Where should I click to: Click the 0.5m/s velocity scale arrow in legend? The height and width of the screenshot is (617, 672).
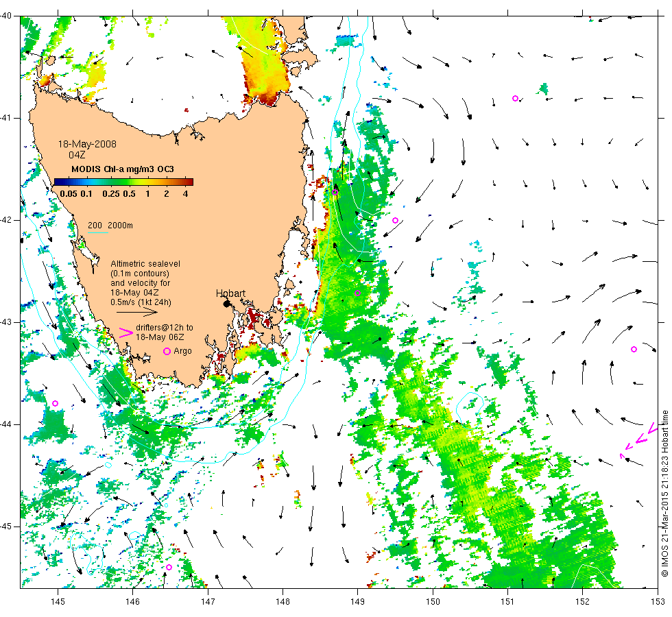[x=137, y=312]
